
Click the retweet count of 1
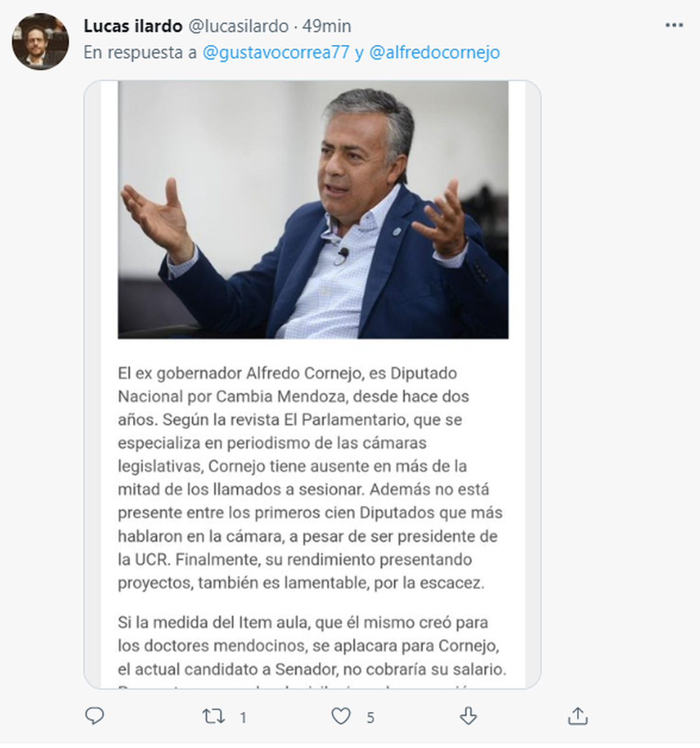pyautogui.click(x=243, y=718)
